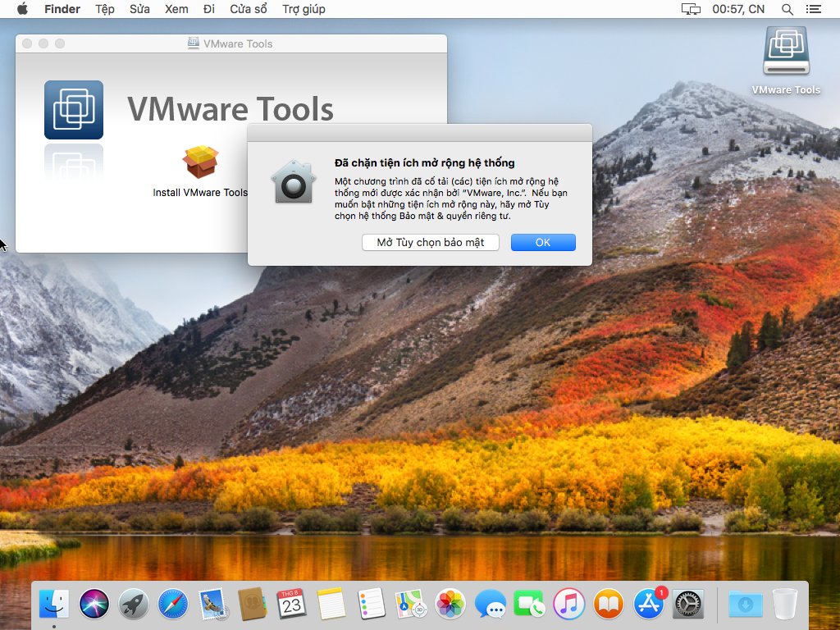Screen dimensions: 840x630
Task: Open Calendar icon showing 23
Action: 291,604
